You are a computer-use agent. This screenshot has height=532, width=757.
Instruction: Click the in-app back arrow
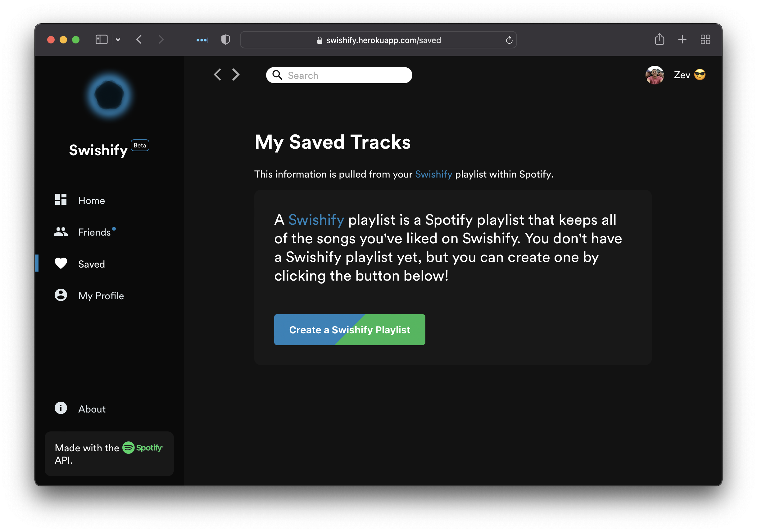[217, 74]
